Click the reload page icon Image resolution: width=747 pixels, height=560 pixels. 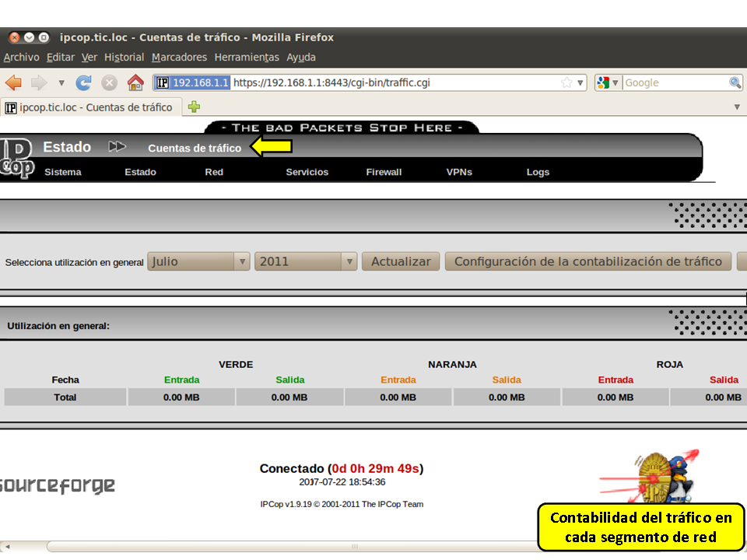tap(84, 82)
